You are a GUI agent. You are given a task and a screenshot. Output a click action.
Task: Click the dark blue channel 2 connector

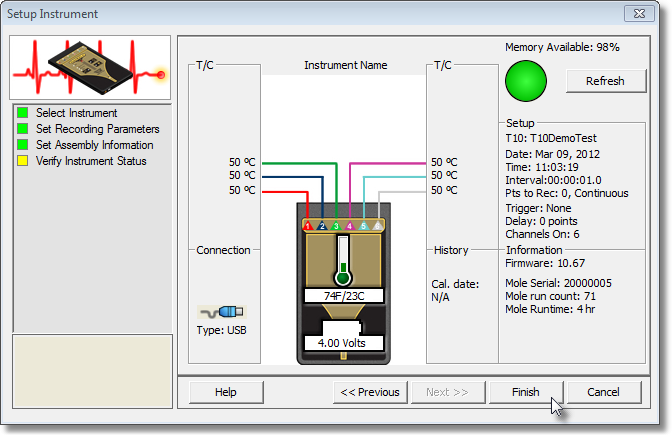(322, 226)
